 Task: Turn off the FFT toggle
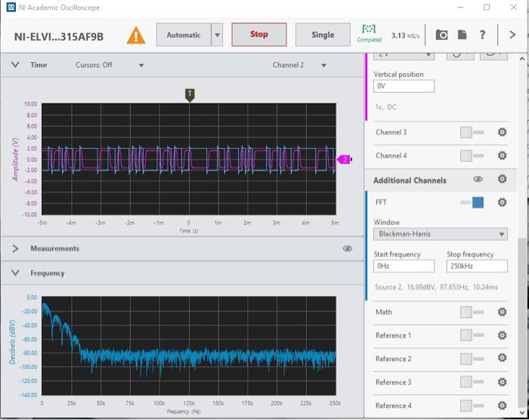pyautogui.click(x=472, y=202)
